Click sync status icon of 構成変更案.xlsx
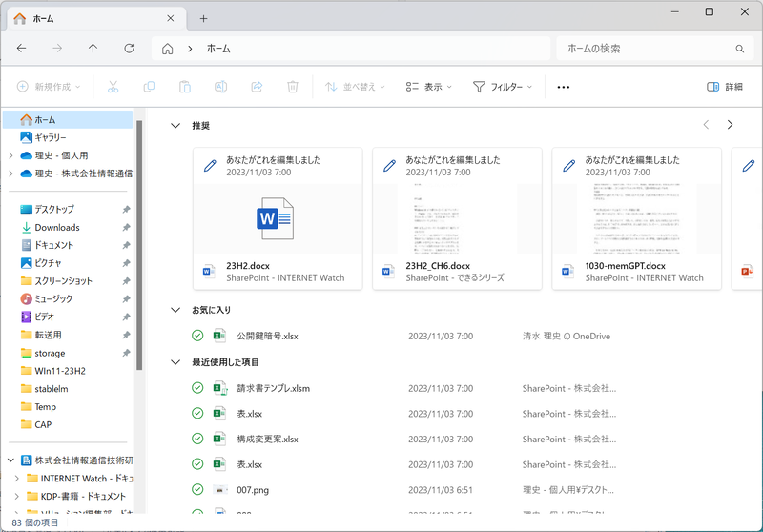 (197, 439)
